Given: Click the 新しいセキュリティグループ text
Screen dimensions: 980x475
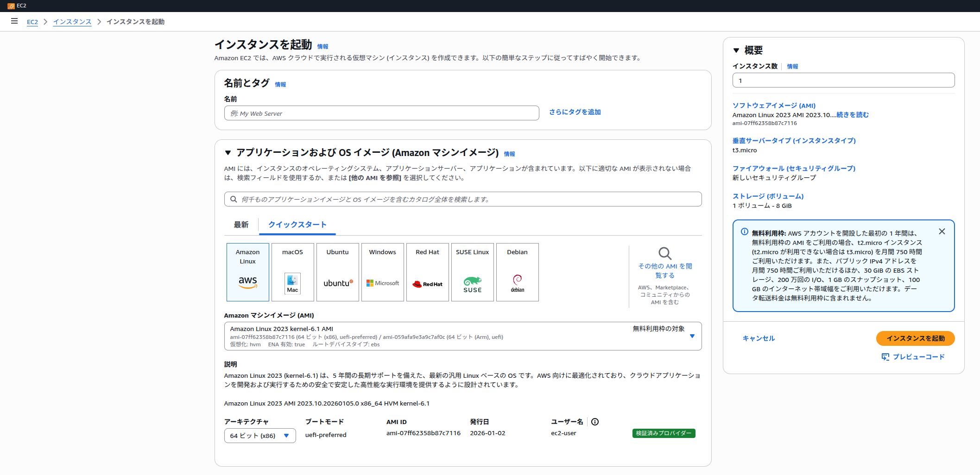Looking at the screenshot, I should 774,178.
